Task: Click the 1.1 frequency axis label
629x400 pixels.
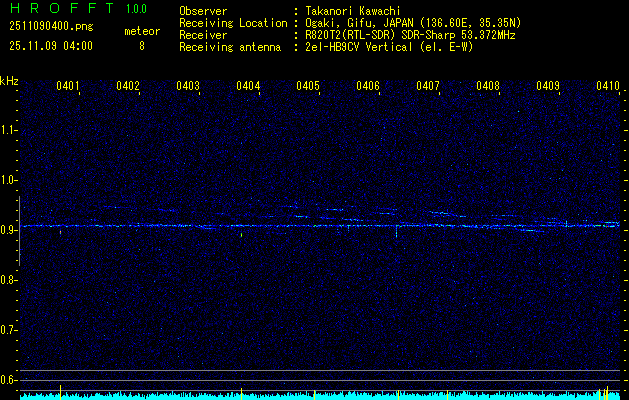Action: [x=9, y=130]
